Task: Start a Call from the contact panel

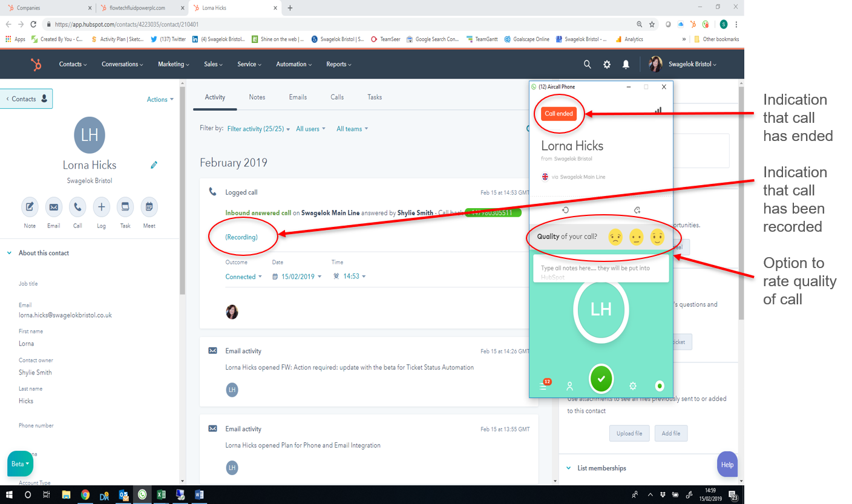Action: 77,207
